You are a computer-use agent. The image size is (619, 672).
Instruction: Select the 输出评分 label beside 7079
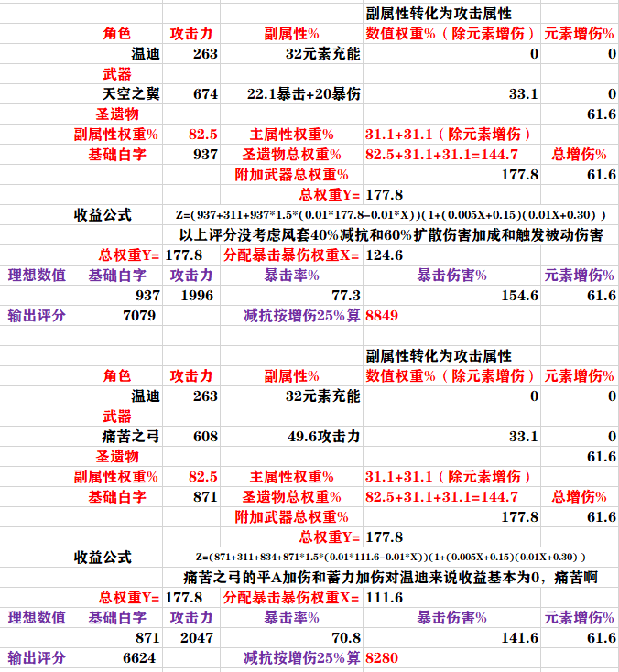[37, 316]
